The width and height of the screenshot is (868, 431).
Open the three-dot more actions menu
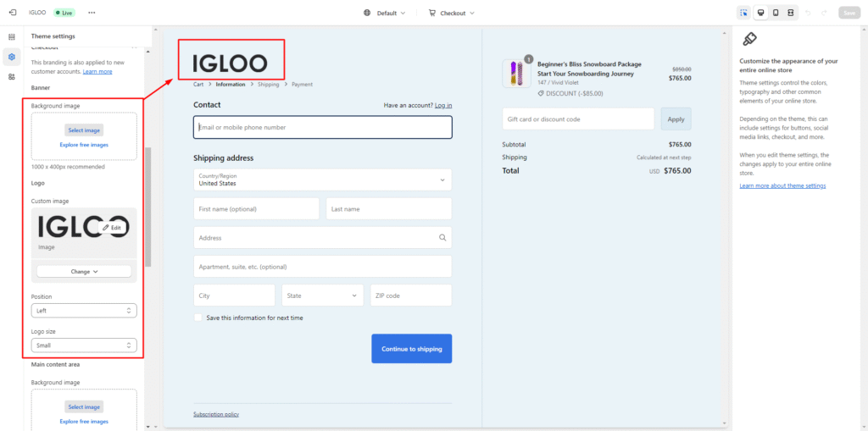(92, 13)
